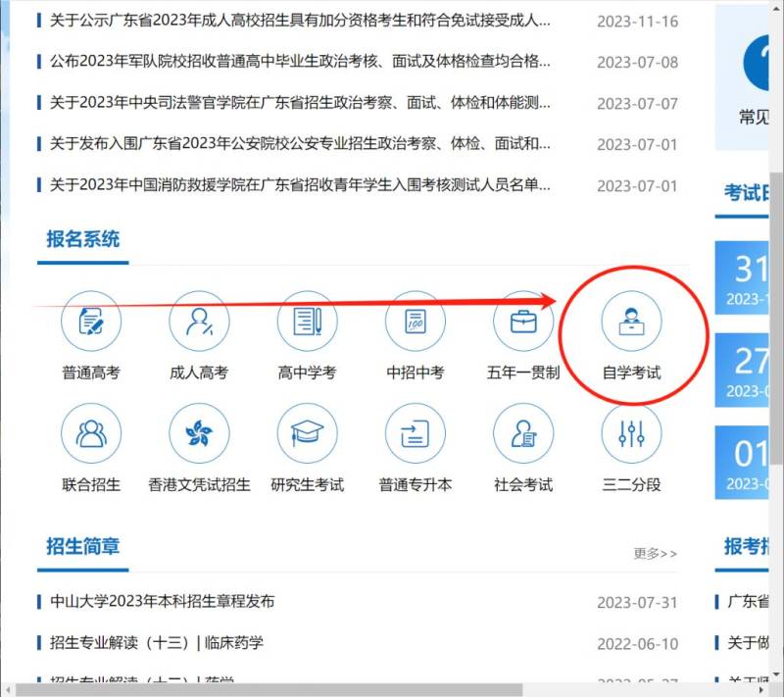Open the 招生专业解读（十三）临床药学 link

coord(157,643)
